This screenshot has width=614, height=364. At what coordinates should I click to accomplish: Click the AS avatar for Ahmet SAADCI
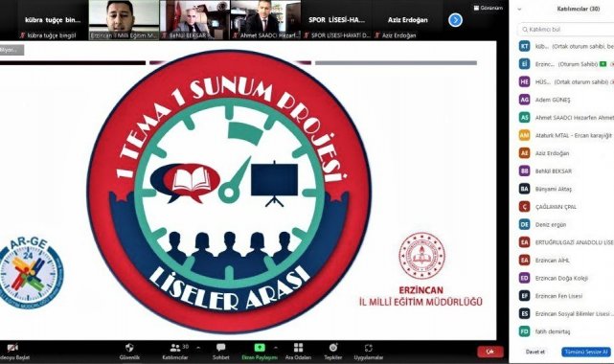coord(524,117)
